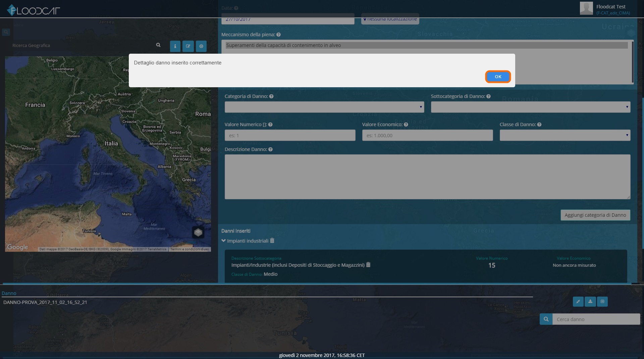Open the Sottocategoria di Danno dropdown

pos(531,107)
